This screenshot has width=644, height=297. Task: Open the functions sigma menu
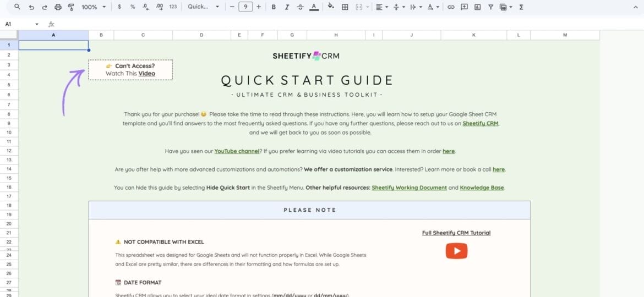point(521,7)
